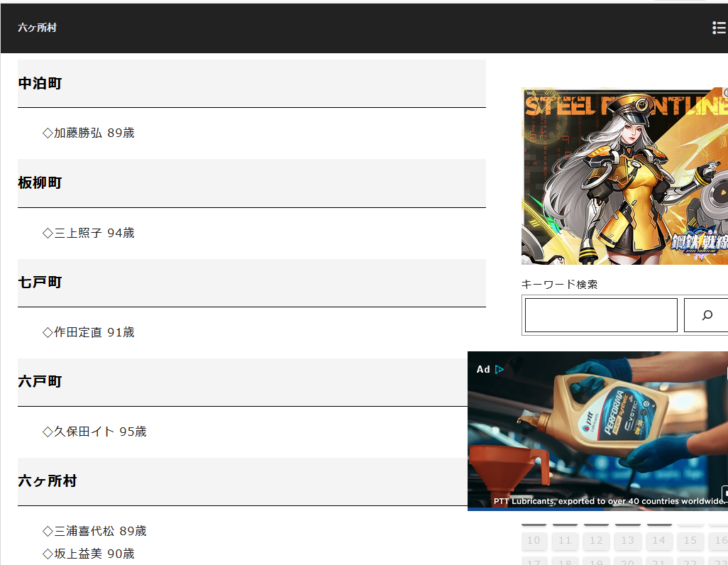Click the 三上照子 94歳 entry
The width and height of the screenshot is (728, 565).
click(89, 233)
